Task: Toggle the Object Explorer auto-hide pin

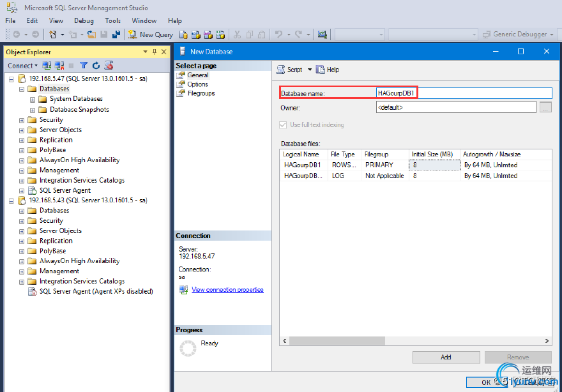Action: click(x=155, y=52)
